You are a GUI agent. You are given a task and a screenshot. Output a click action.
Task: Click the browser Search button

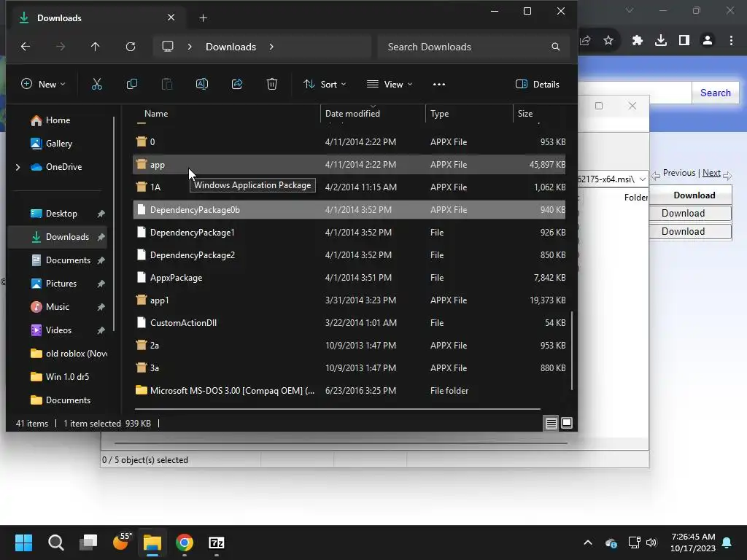[x=715, y=93]
